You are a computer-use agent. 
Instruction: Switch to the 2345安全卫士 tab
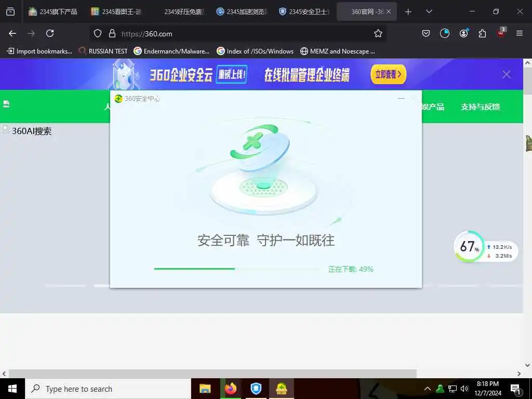pyautogui.click(x=303, y=11)
